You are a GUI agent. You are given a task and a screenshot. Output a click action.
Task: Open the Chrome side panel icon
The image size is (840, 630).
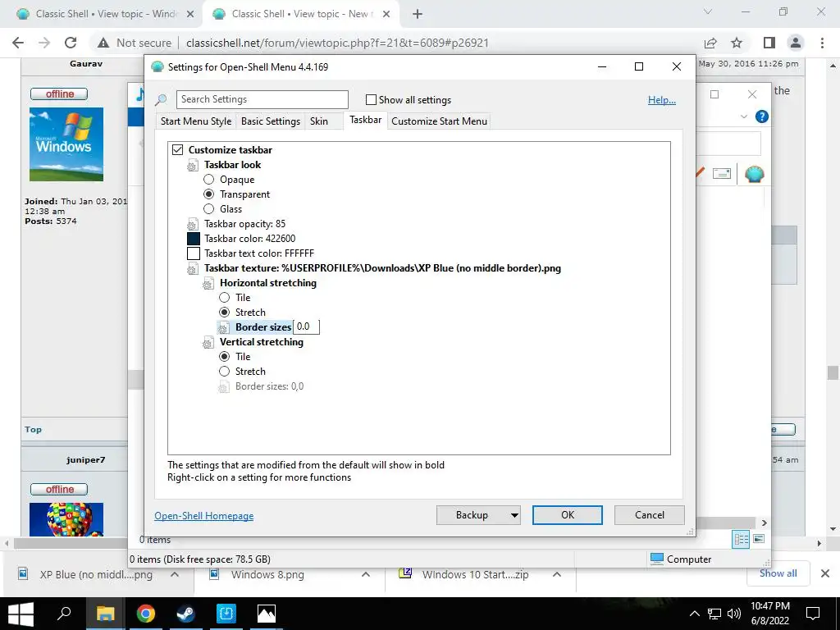769,43
